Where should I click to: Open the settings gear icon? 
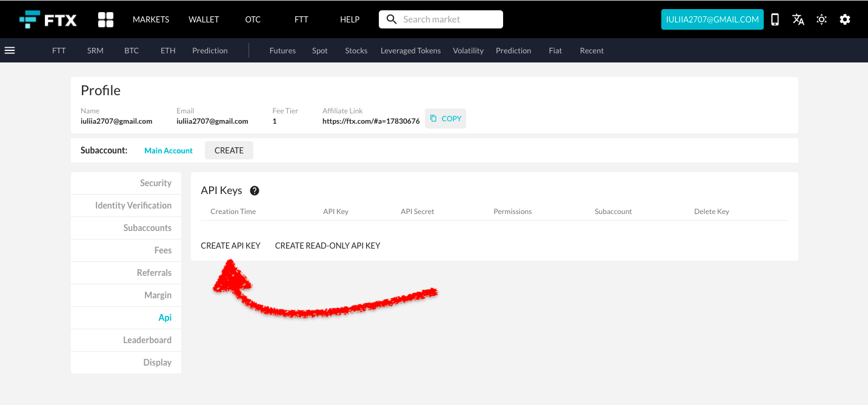click(x=845, y=19)
